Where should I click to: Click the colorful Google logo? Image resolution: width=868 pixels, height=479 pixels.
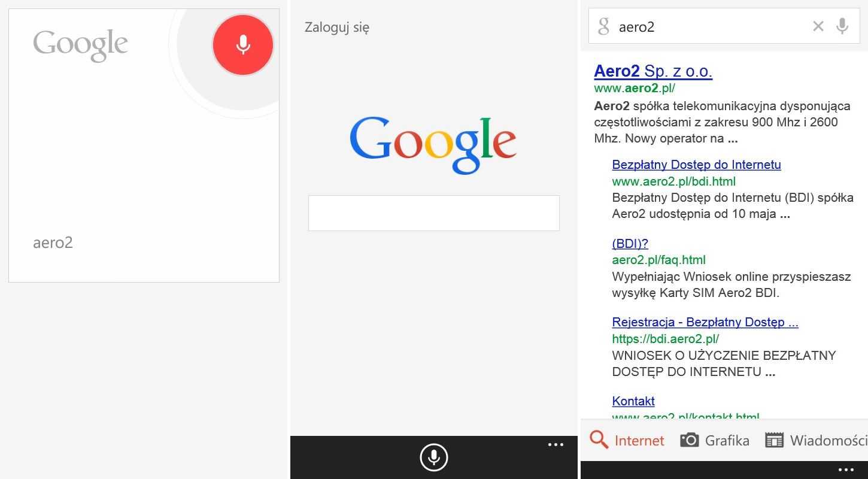tap(433, 145)
